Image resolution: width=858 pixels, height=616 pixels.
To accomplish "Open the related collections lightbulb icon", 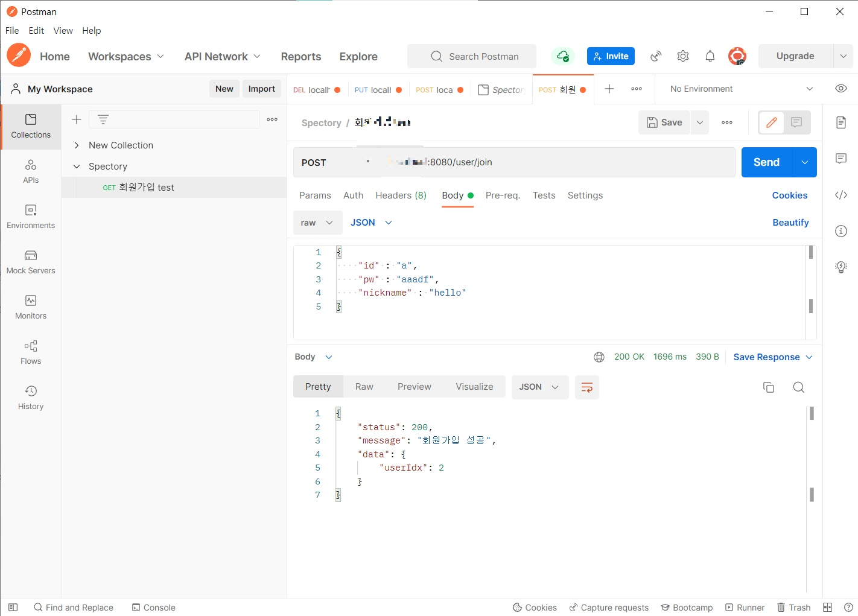I will [x=841, y=267].
